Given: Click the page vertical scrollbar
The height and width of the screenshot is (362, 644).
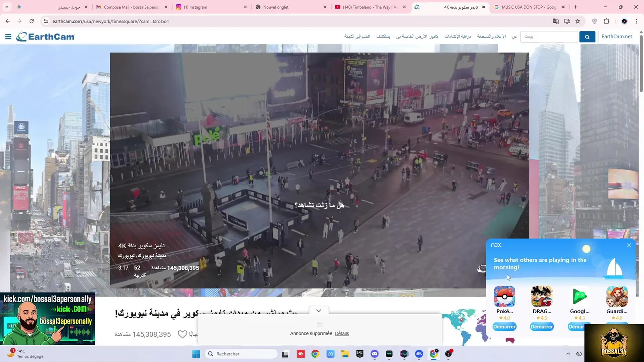Looking at the screenshot, I should pos(641,63).
